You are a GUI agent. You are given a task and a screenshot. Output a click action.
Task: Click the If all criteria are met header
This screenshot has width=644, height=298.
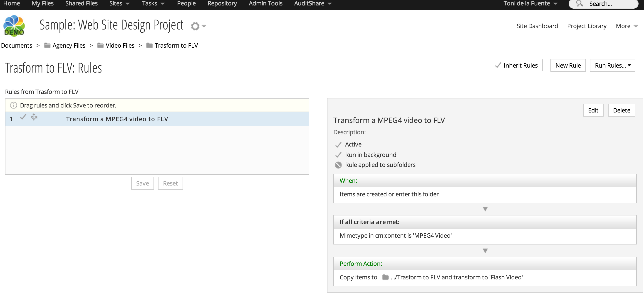click(x=485, y=222)
